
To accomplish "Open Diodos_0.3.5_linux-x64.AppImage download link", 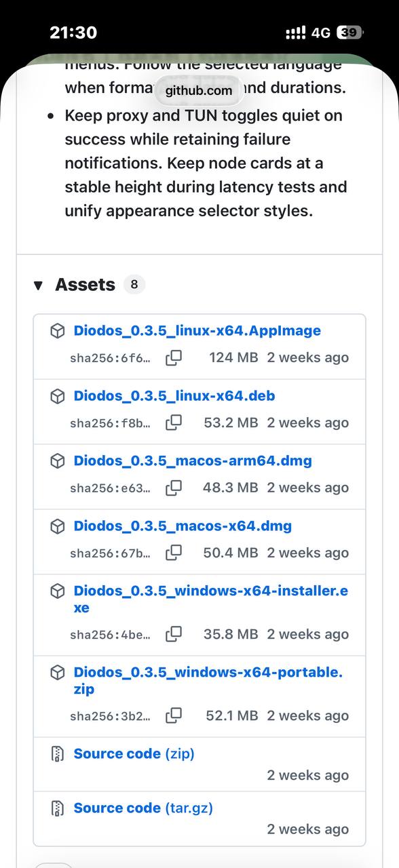I will pyautogui.click(x=197, y=331).
